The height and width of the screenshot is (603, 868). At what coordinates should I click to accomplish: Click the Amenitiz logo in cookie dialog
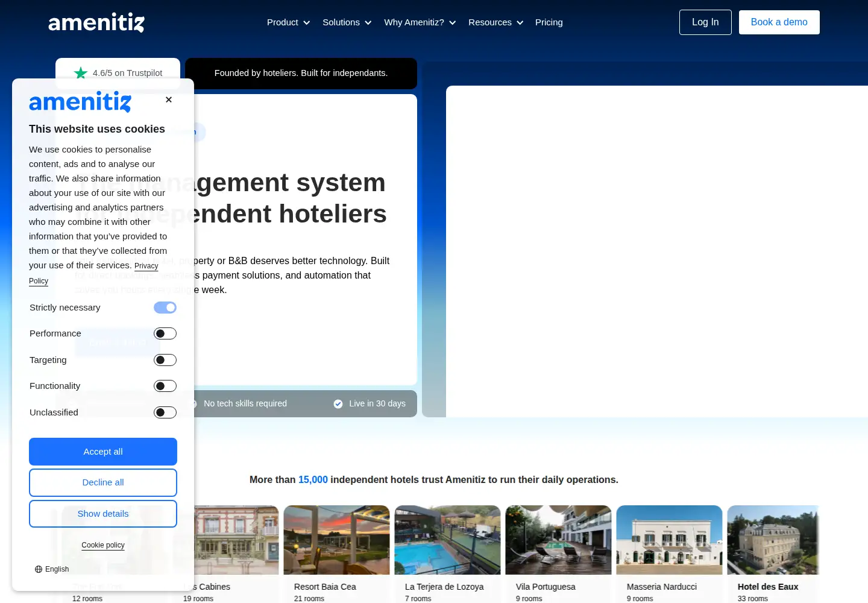80,102
